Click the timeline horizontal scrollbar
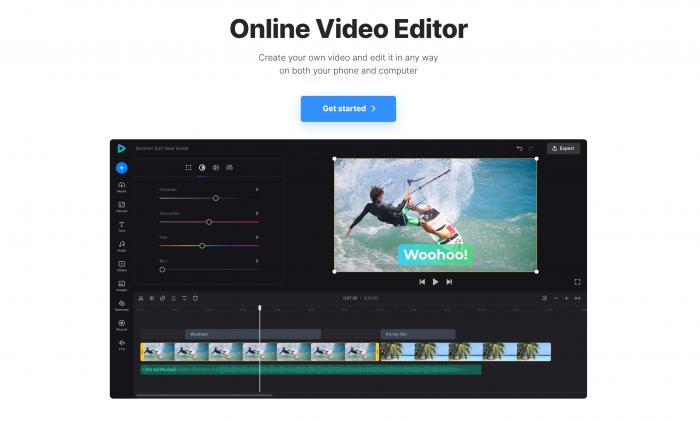700x421 pixels. (x=204, y=395)
